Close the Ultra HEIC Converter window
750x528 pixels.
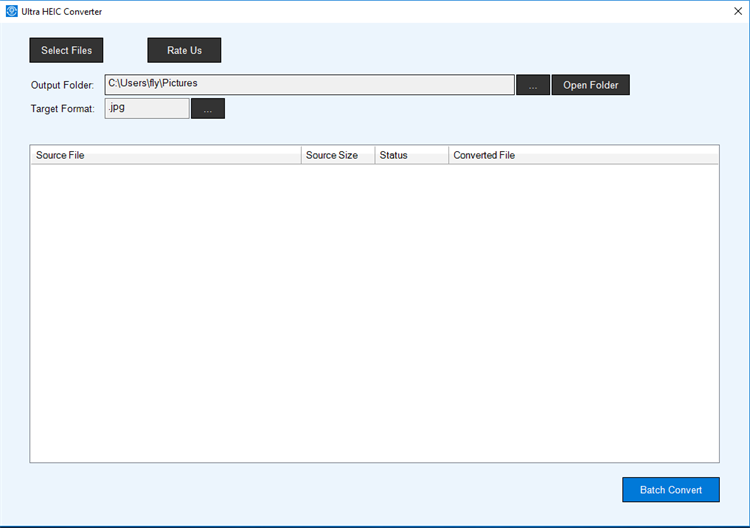click(738, 11)
